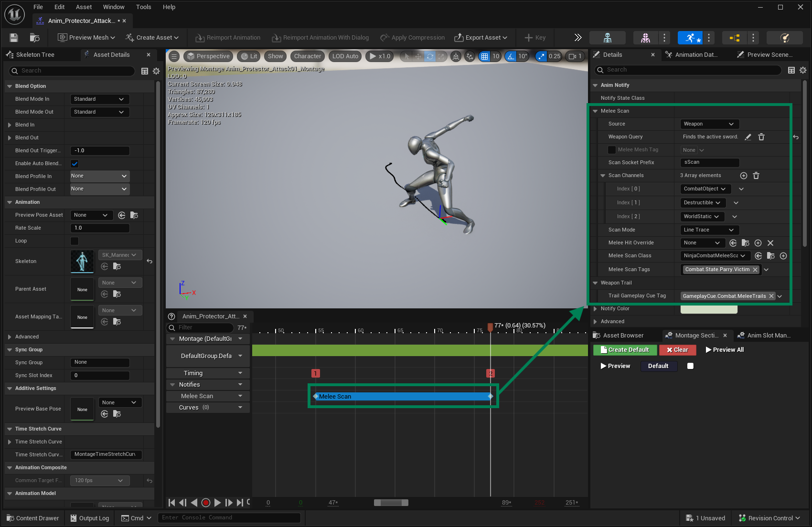Viewport: 812px width, 527px height.
Task: Enable the Loop checkbox
Action: (75, 241)
